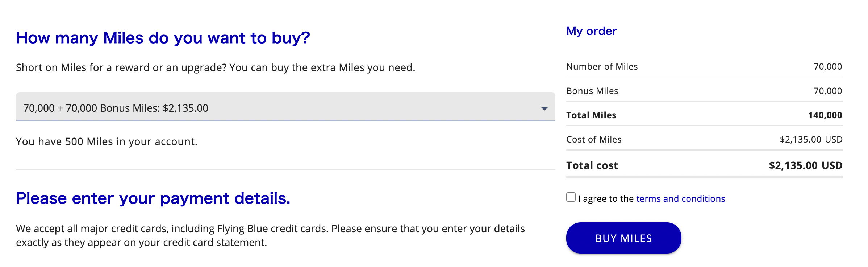Click the dropdown arrow for Miles selection
The image size is (868, 267).
coord(544,108)
